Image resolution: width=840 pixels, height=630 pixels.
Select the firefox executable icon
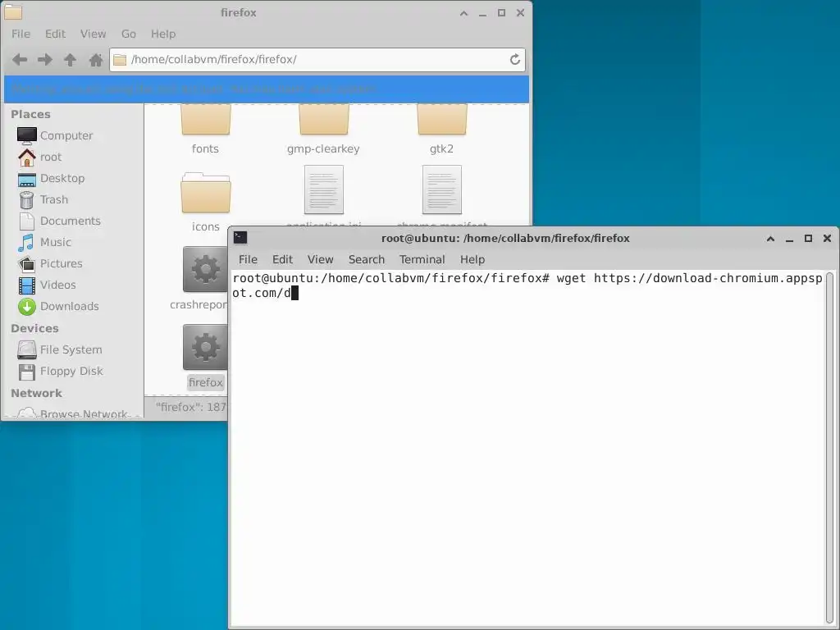pyautogui.click(x=204, y=347)
